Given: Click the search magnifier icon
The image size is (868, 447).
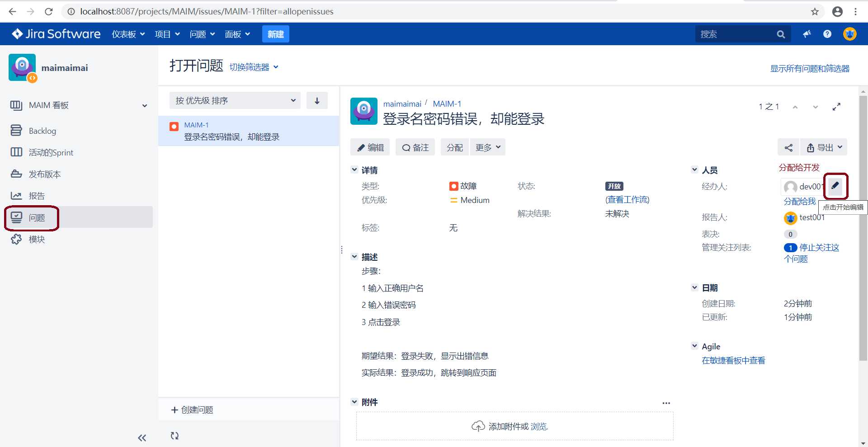Looking at the screenshot, I should (781, 34).
